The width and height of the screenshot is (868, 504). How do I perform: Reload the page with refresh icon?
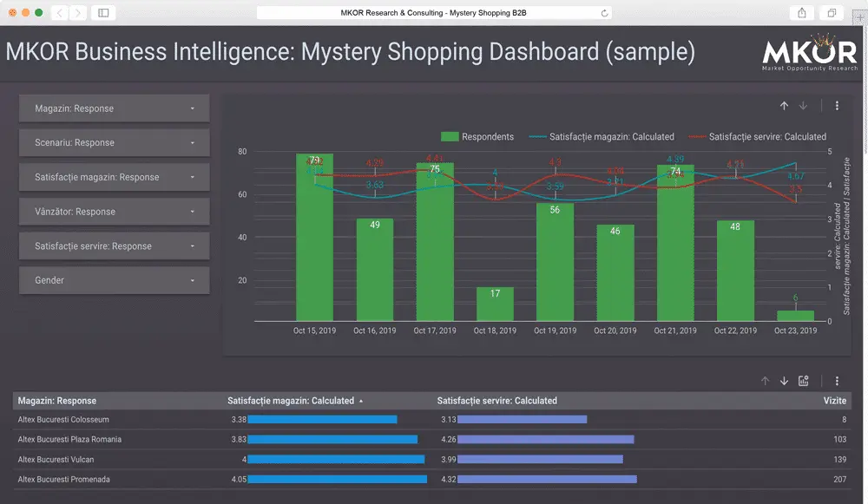point(604,13)
